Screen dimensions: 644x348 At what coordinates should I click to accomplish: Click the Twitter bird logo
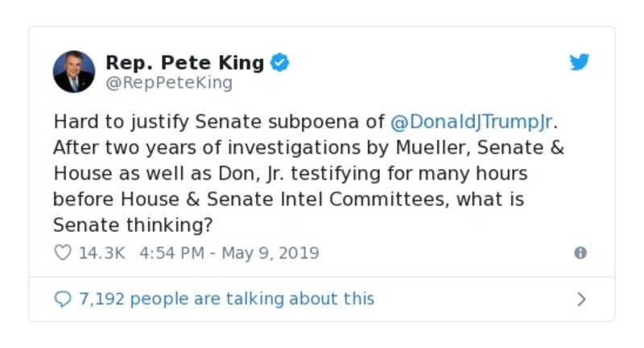coord(580,62)
